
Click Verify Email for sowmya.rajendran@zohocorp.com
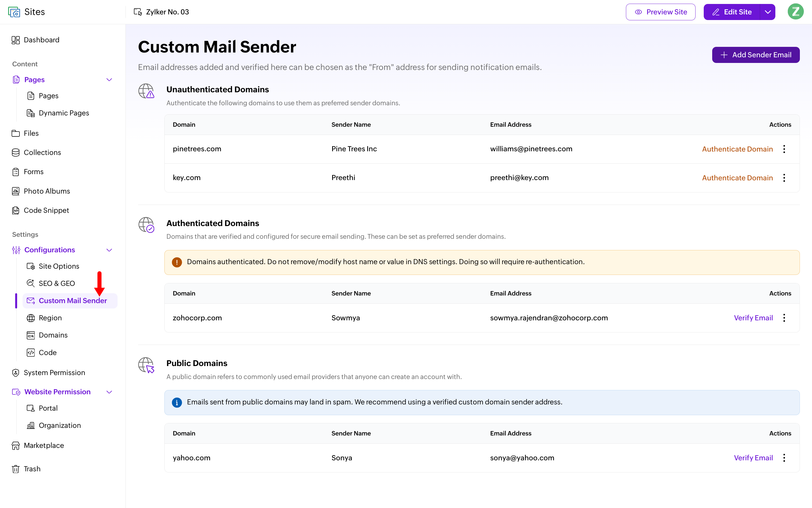(x=753, y=318)
